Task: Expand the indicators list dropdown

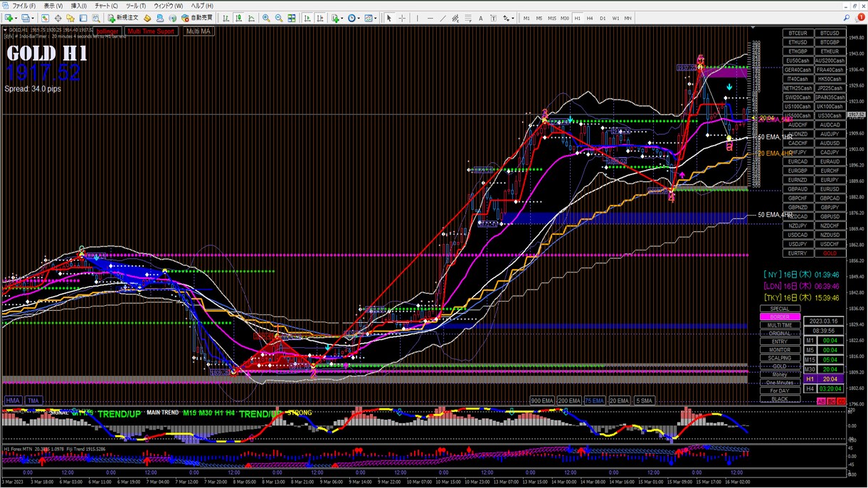Action: (x=342, y=18)
